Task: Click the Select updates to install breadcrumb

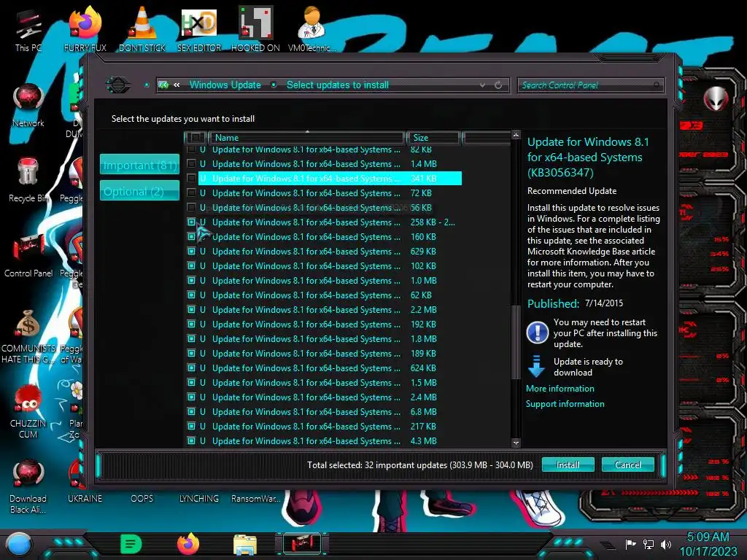Action: (338, 85)
